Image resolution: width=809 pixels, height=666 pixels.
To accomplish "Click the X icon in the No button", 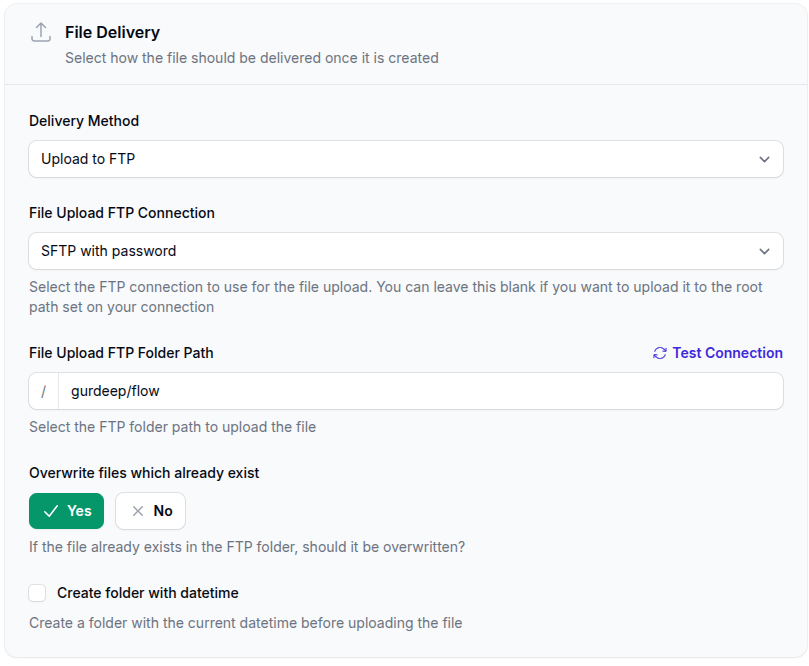I will click(x=138, y=511).
